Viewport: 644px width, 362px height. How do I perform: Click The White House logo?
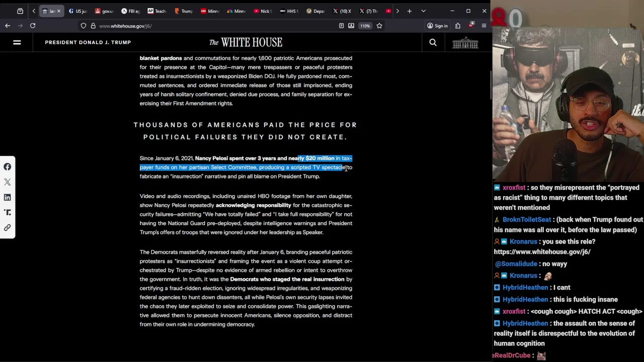[x=246, y=42]
